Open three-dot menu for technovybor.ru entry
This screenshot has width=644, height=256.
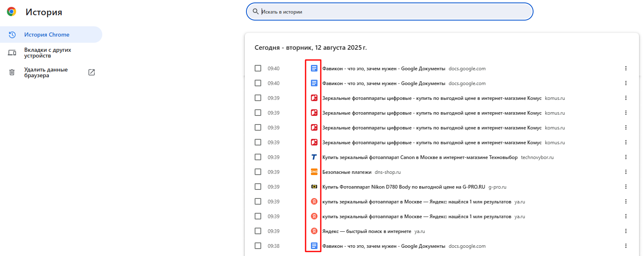tap(626, 157)
